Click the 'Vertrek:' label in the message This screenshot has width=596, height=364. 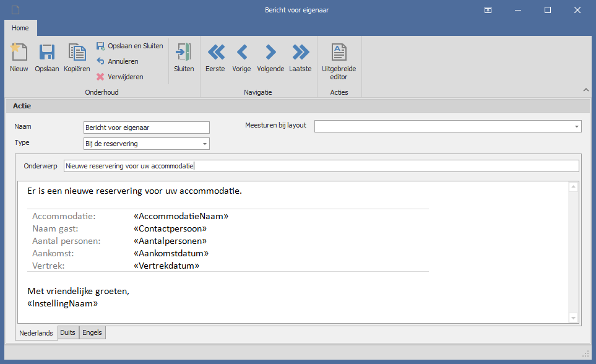[x=48, y=266]
